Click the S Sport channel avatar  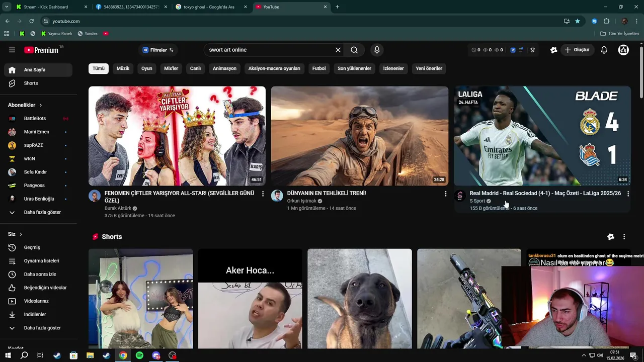point(460,196)
